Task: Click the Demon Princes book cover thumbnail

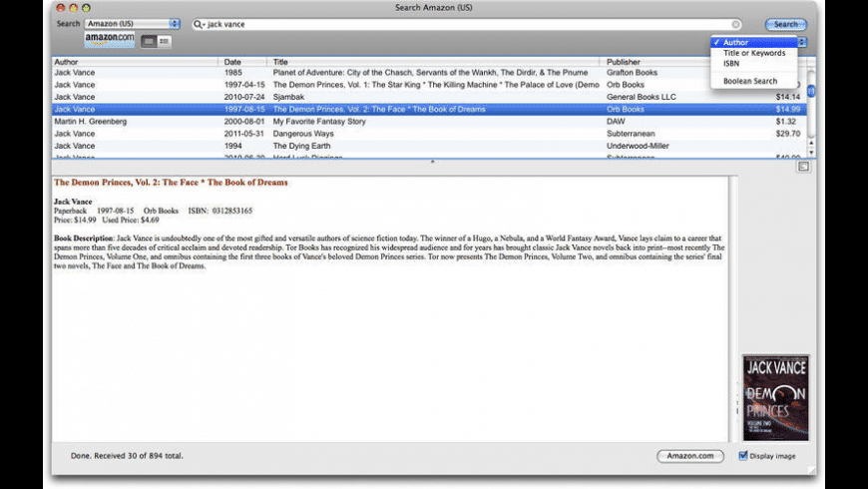Action: coord(775,397)
